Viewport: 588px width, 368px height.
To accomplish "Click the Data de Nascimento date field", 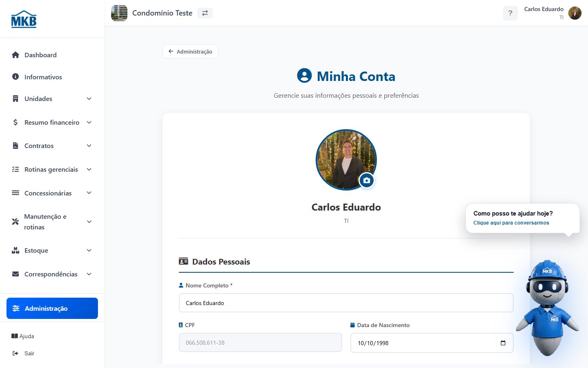I will (x=432, y=343).
